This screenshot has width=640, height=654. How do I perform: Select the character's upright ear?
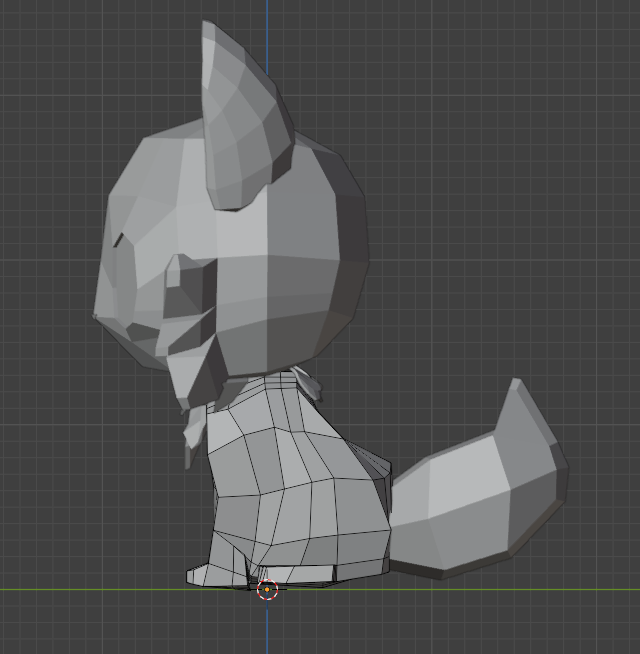click(240, 120)
